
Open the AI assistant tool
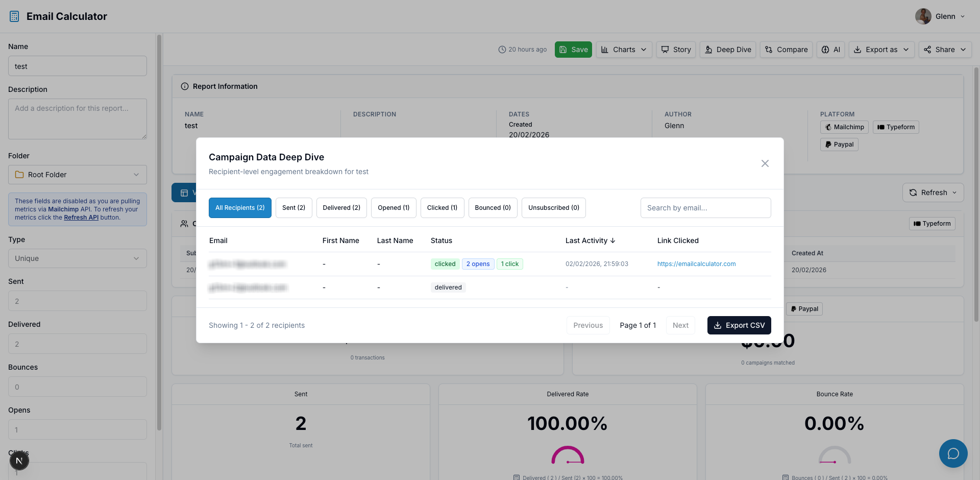(830, 50)
